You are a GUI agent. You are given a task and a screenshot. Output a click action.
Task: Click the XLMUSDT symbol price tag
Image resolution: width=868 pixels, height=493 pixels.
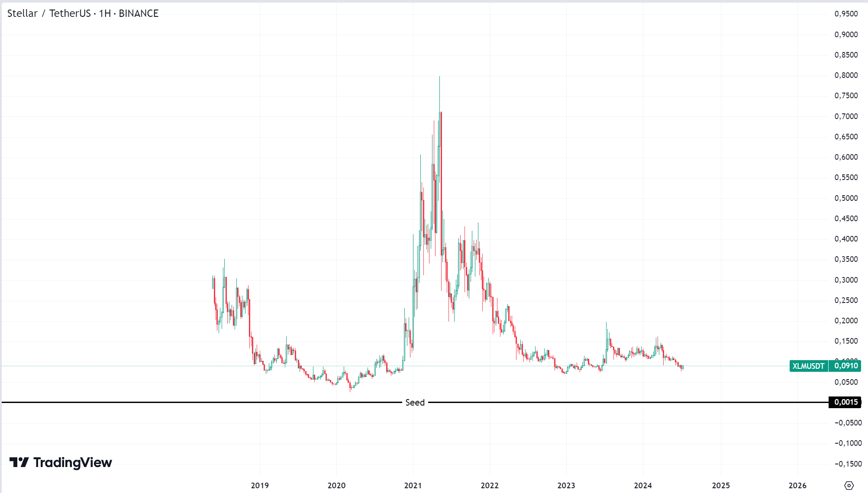(x=808, y=366)
